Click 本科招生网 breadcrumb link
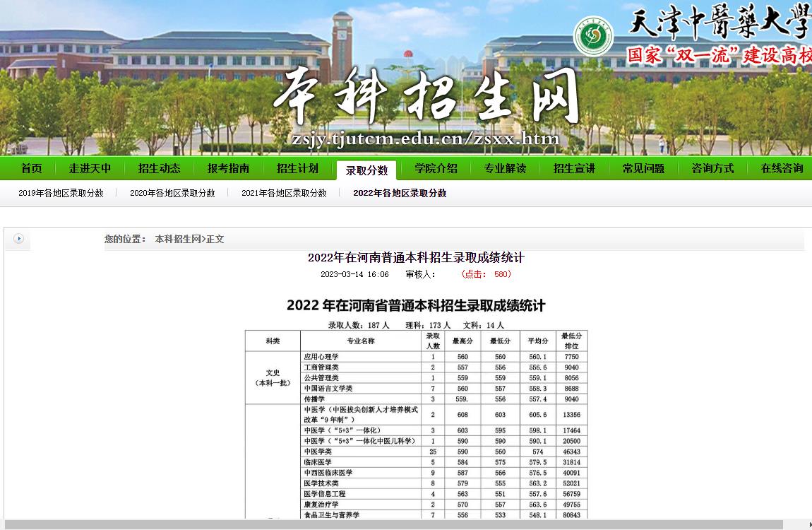Screen dimensions: 812x530 [x=178, y=240]
